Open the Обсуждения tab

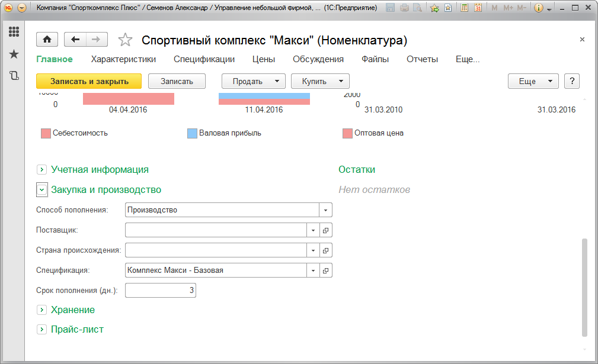318,59
